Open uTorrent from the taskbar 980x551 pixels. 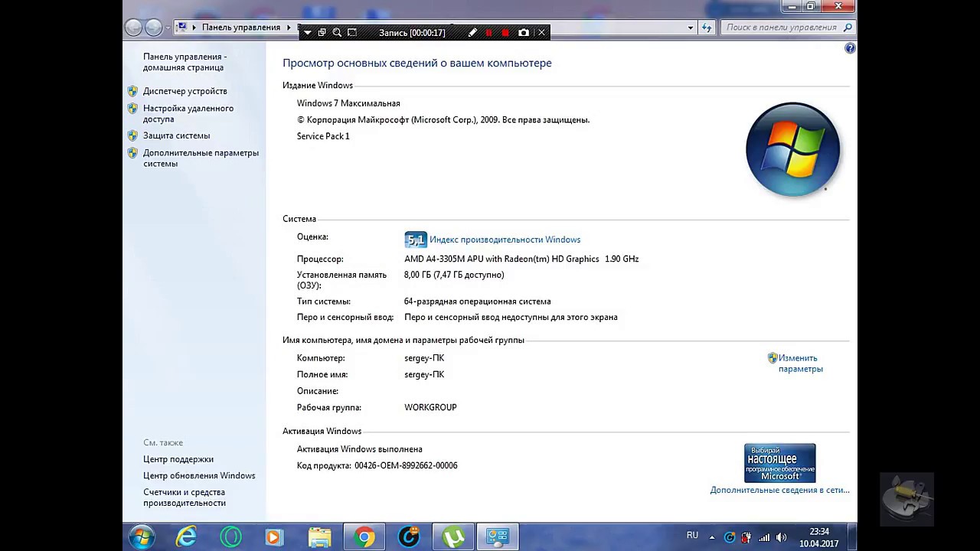453,537
